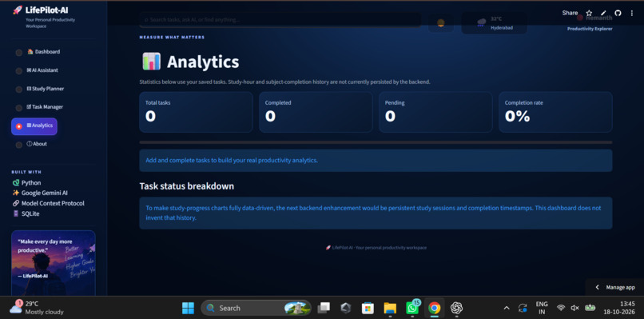Screen dimensions: 644x319
Task: Click the Share button at top right
Action: pyautogui.click(x=570, y=13)
